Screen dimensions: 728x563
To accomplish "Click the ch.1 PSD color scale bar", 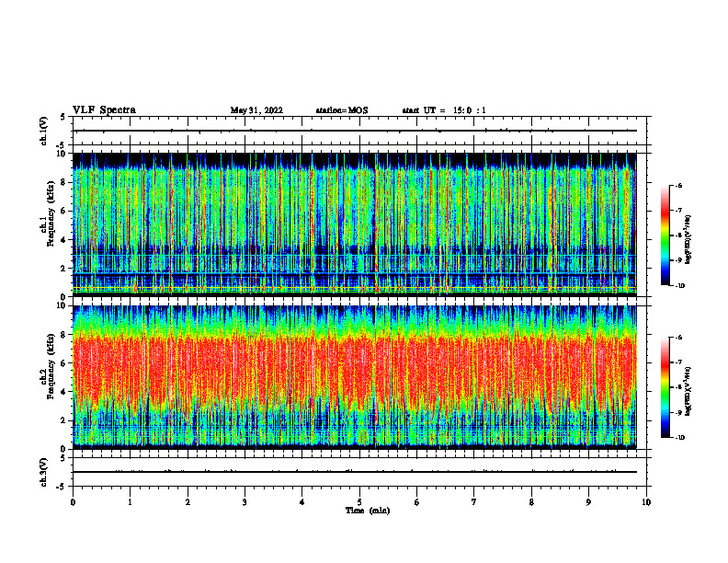I will (x=665, y=236).
